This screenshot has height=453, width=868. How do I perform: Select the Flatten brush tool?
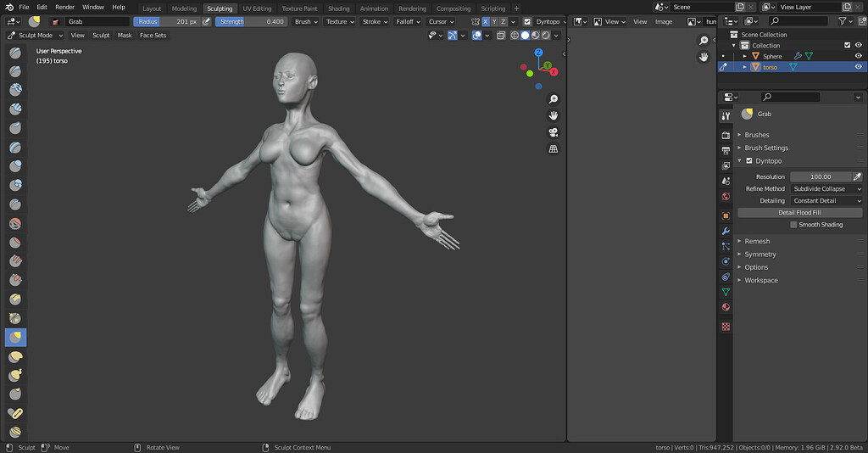coord(15,242)
